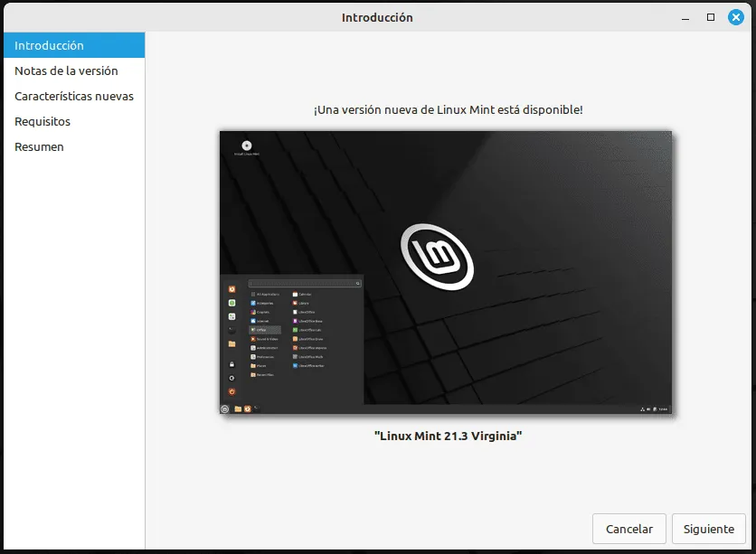Open the Requisitos section
Viewport: 756px width, 554px height.
pyautogui.click(x=74, y=121)
